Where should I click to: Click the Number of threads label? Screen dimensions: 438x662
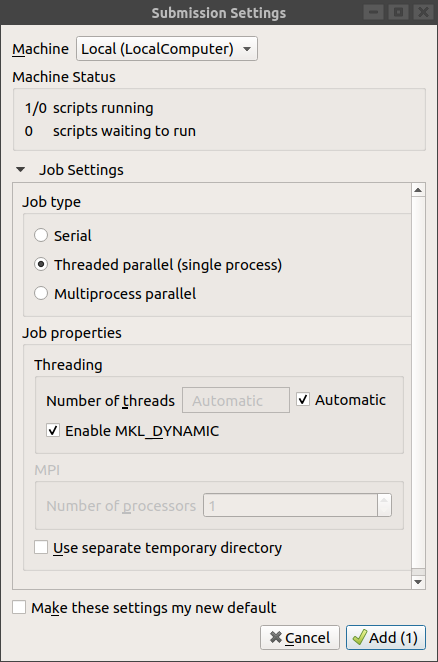(x=111, y=401)
